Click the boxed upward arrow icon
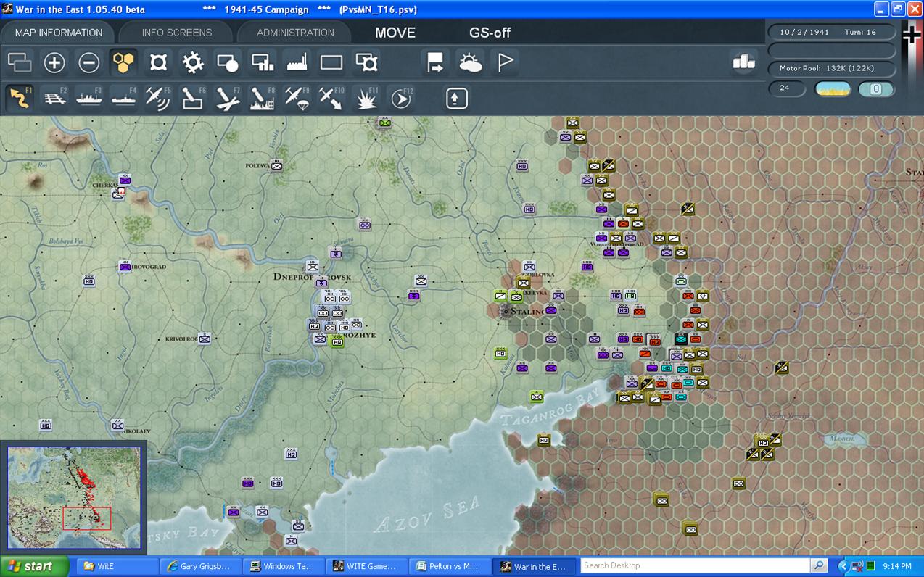Screen dimensions: 924x577 456,98
